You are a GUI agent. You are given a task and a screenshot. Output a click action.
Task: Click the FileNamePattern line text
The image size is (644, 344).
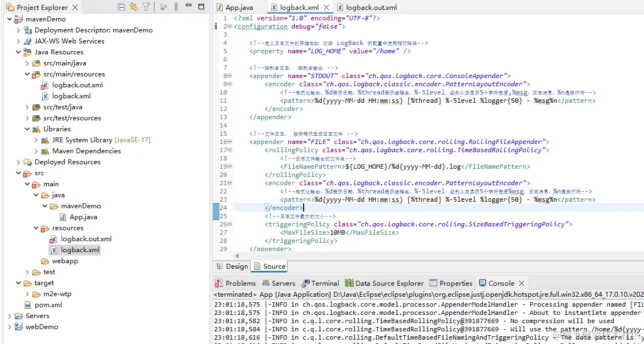(x=405, y=167)
